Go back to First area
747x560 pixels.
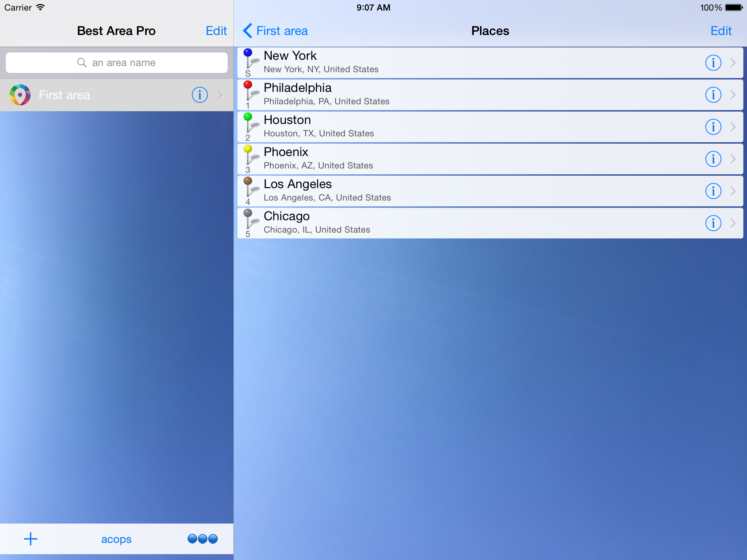tap(276, 31)
